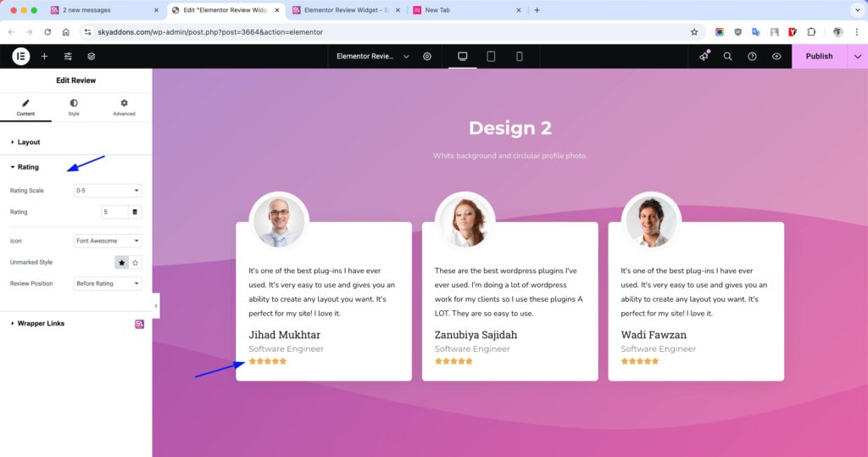Open publish options arrow
This screenshot has width=868, height=457.
(x=858, y=56)
